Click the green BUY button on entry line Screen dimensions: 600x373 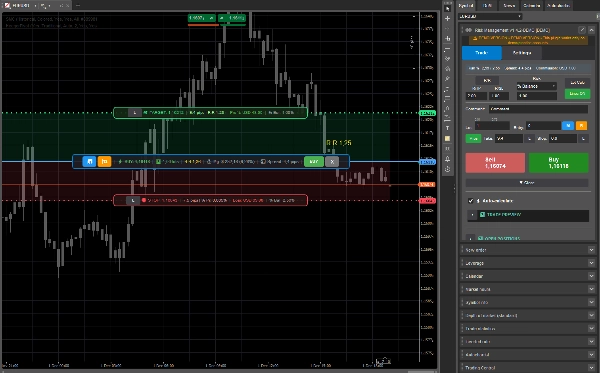click(314, 161)
